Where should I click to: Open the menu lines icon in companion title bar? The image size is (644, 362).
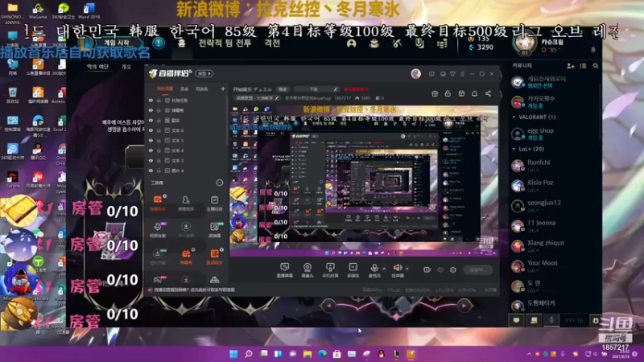pos(462,74)
